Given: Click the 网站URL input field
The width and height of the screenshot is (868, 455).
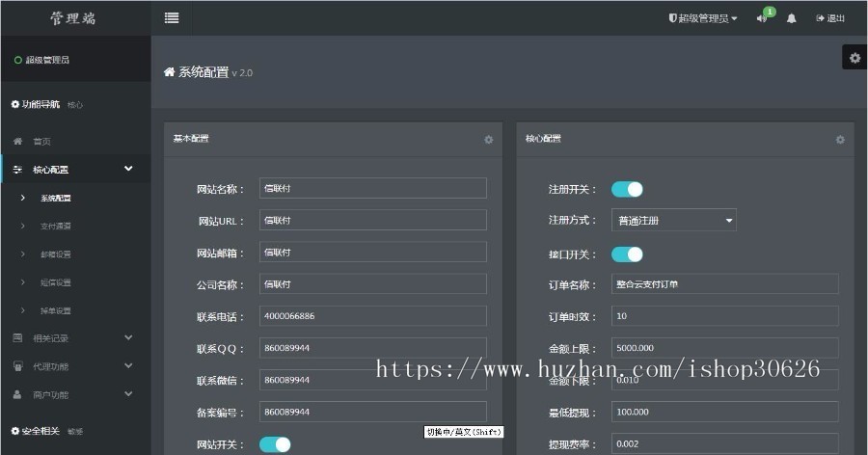Looking at the screenshot, I should coord(373,221).
